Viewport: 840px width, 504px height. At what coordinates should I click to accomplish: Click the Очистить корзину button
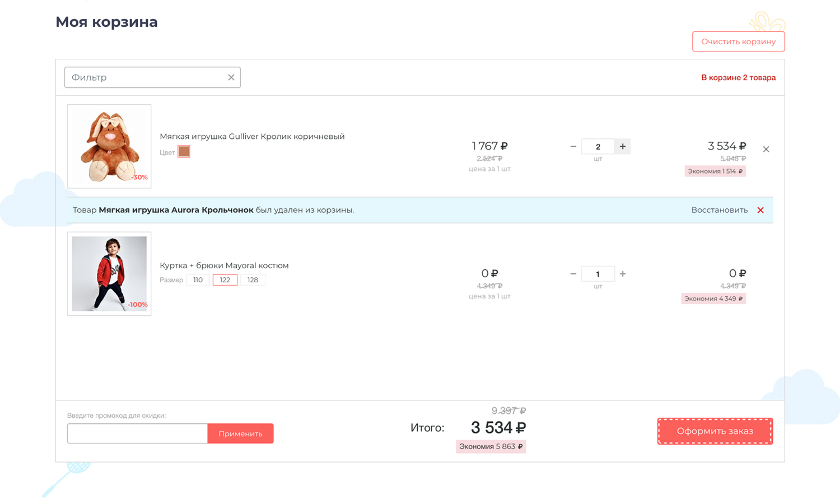click(738, 41)
